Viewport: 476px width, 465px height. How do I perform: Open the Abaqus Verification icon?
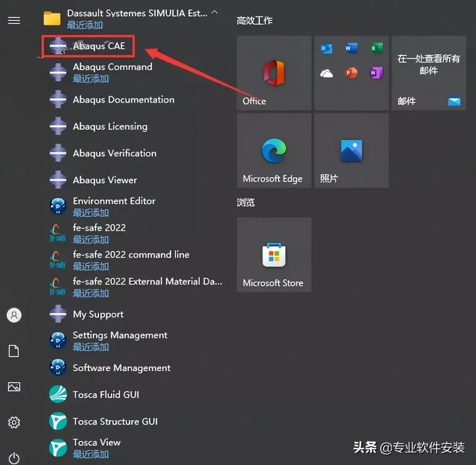pyautogui.click(x=58, y=153)
